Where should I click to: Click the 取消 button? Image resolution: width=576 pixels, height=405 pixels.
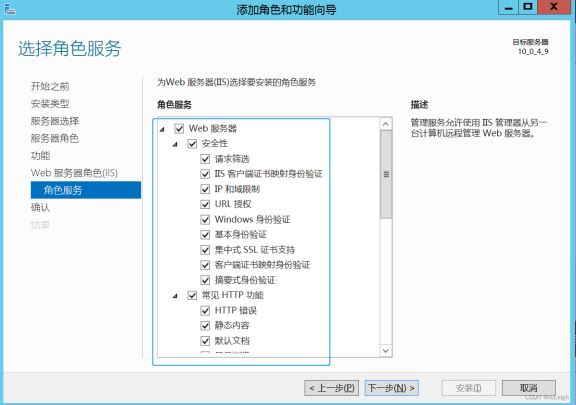pyautogui.click(x=529, y=388)
